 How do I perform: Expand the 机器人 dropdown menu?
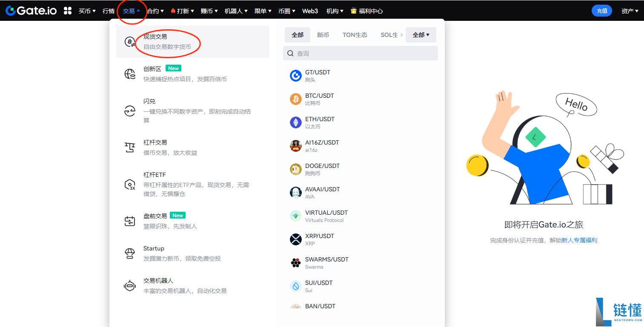[x=236, y=11]
